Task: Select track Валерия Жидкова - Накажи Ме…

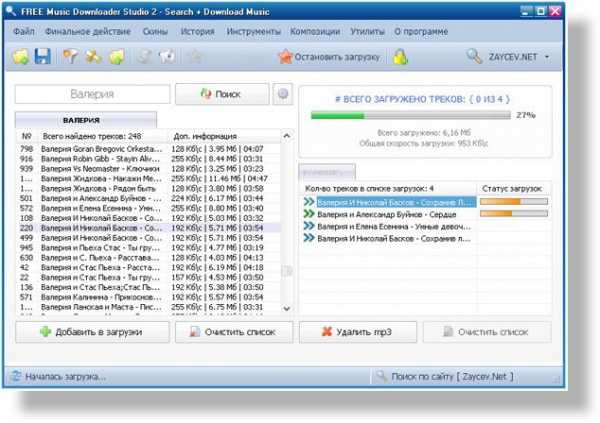Action: coord(148,178)
